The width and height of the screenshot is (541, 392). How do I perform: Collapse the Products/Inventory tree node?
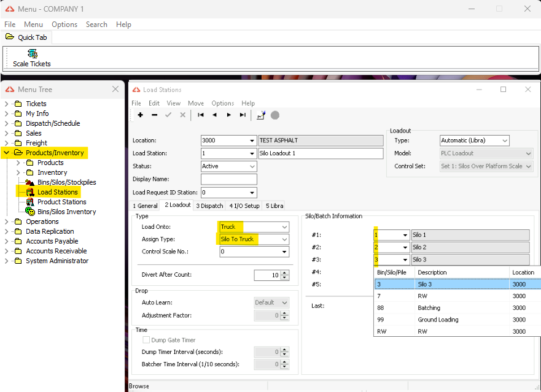[7, 153]
